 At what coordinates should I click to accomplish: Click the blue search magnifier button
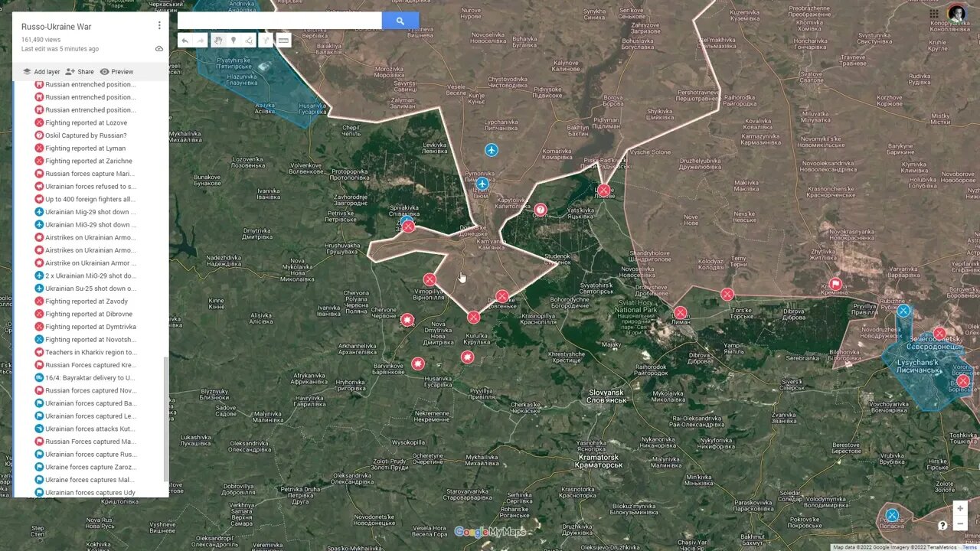[400, 21]
